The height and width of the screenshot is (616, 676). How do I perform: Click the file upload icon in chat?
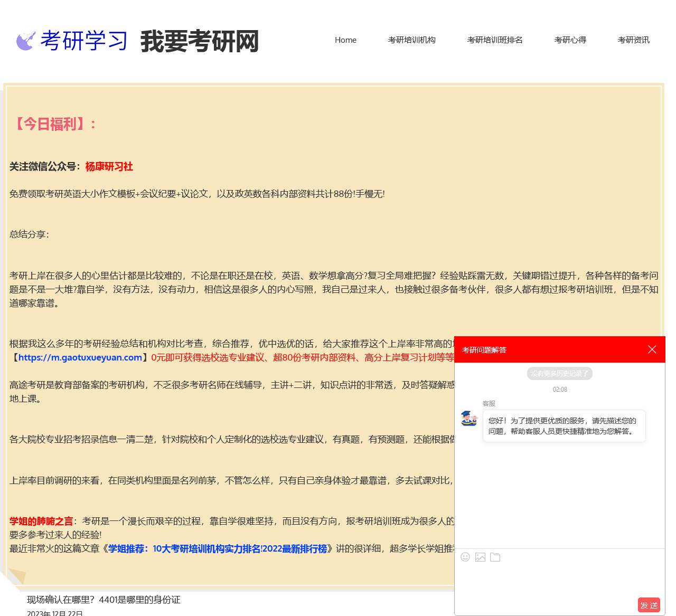tap(495, 557)
